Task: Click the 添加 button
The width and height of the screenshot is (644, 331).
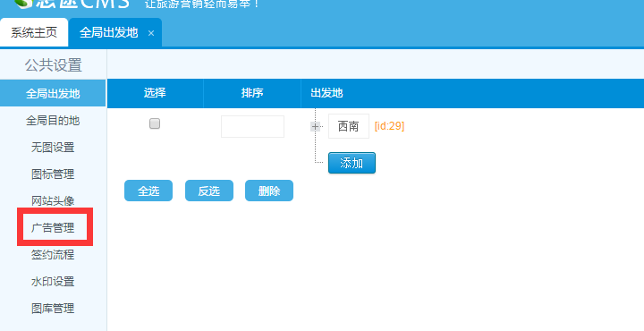Action: pyautogui.click(x=352, y=163)
